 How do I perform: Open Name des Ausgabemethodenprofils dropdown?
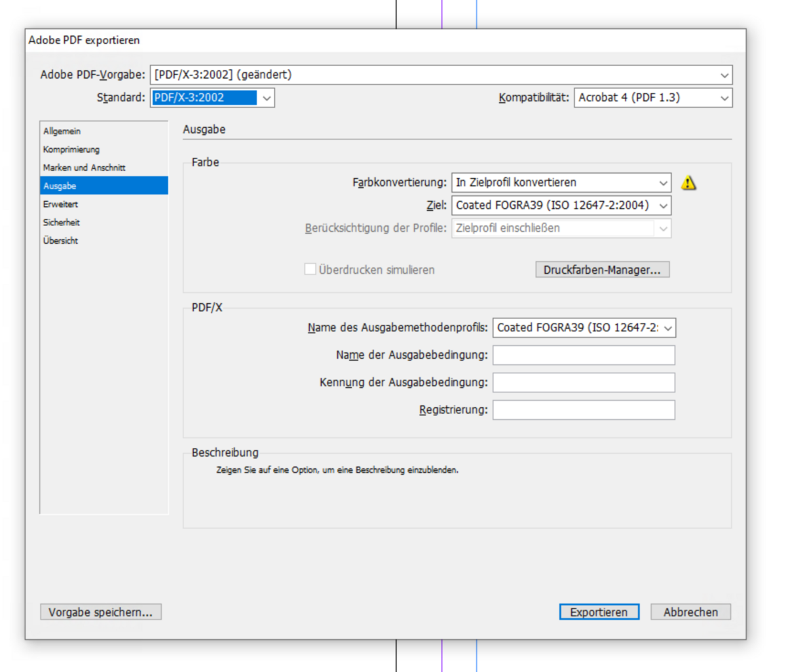(x=584, y=327)
